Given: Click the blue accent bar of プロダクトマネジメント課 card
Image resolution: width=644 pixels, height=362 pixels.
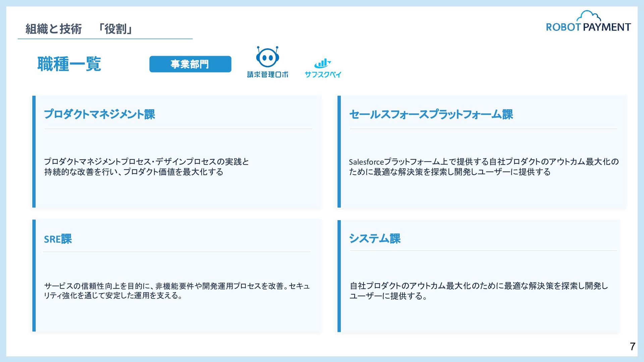Looking at the screenshot, I should 34,152.
